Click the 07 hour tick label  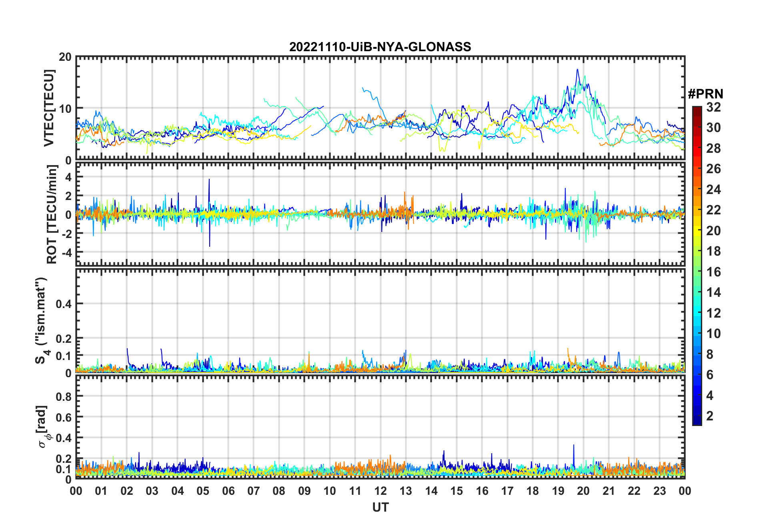pyautogui.click(x=254, y=491)
